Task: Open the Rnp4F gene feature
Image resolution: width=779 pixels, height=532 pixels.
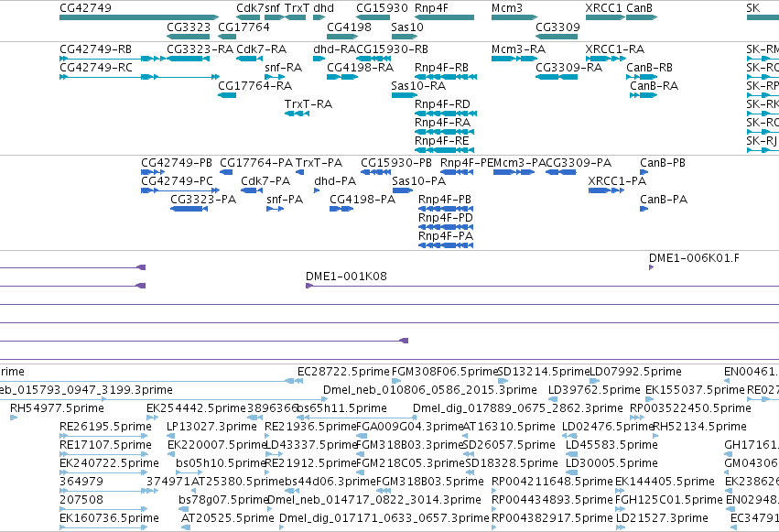Action: (x=444, y=17)
